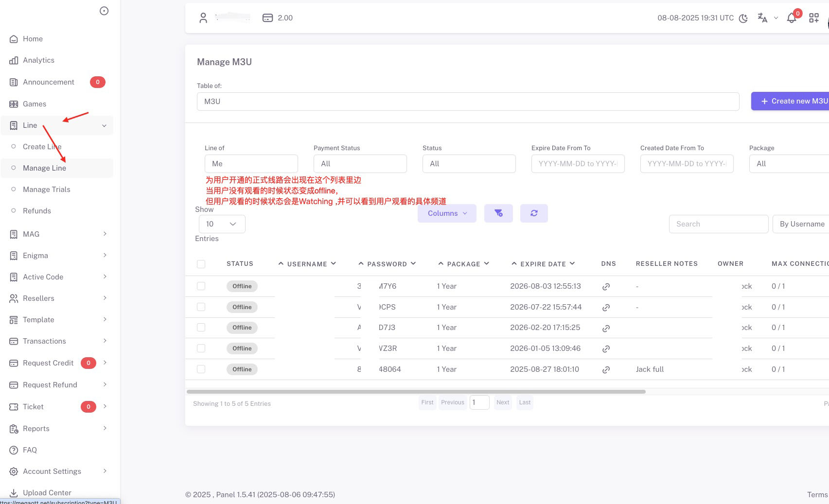Click the Search input field
829x504 pixels.
(718, 224)
